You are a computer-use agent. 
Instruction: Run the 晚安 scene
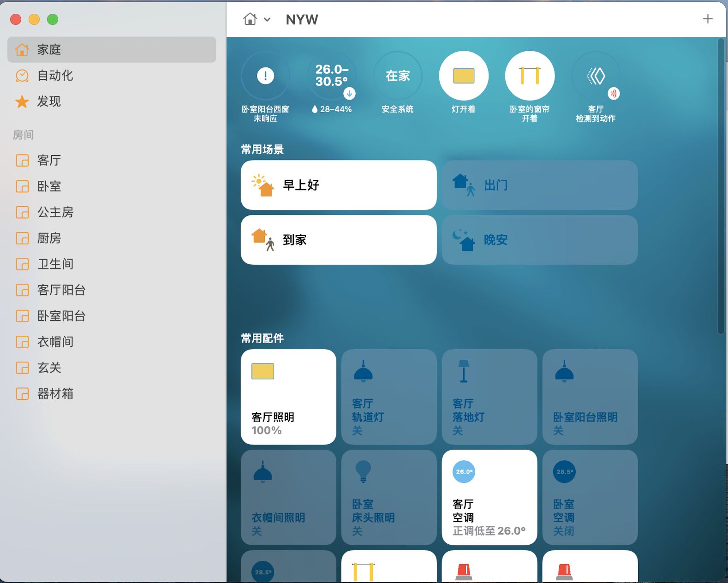pos(540,240)
